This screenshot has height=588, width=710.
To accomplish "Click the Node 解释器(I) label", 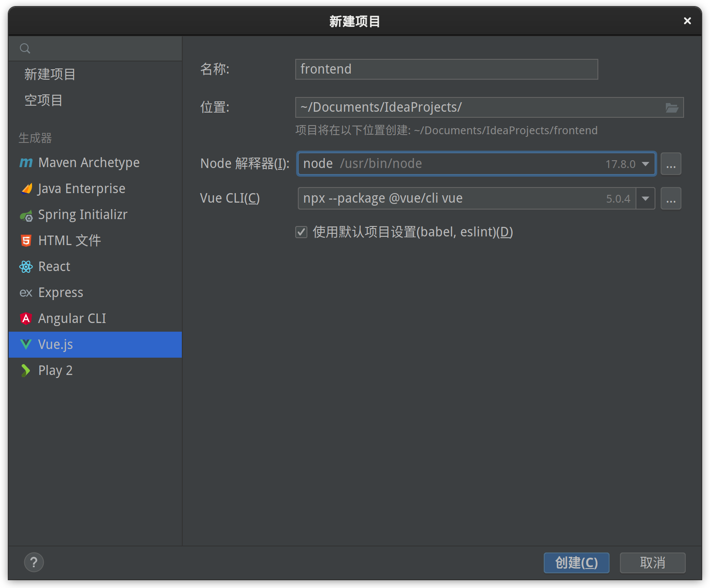I will pyautogui.click(x=245, y=164).
